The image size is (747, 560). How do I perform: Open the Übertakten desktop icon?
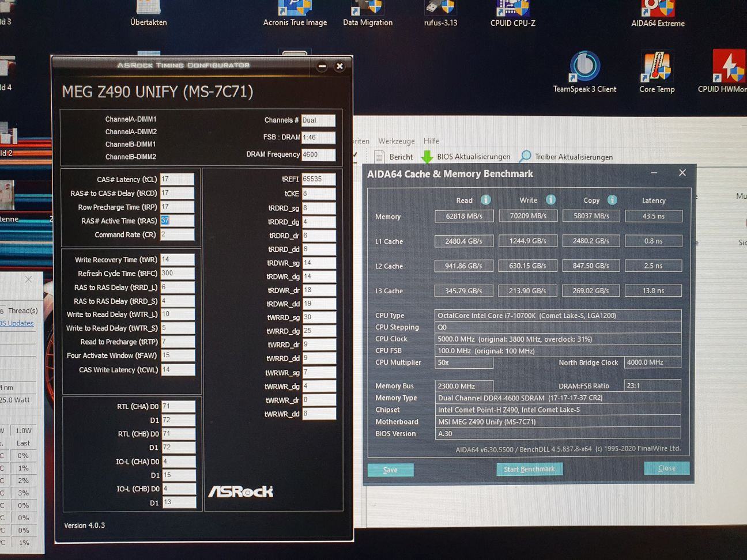tap(148, 13)
